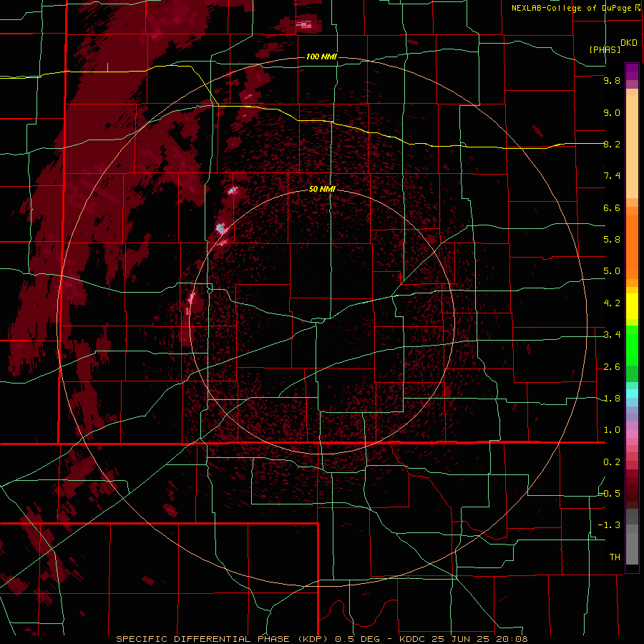This screenshot has height=644, width=644.
Task: Click the 0.2 scale value
Action: coord(612,462)
